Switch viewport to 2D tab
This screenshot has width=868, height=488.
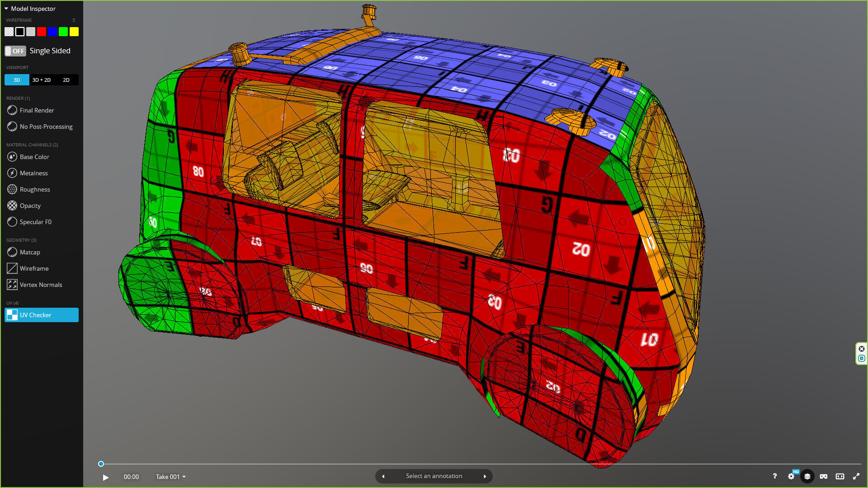click(x=66, y=80)
